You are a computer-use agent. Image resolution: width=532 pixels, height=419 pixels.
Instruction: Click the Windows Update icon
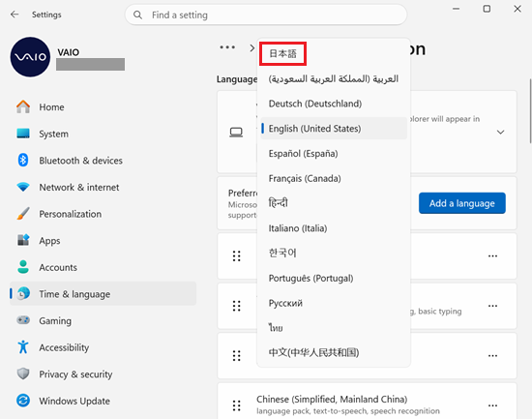tap(23, 401)
